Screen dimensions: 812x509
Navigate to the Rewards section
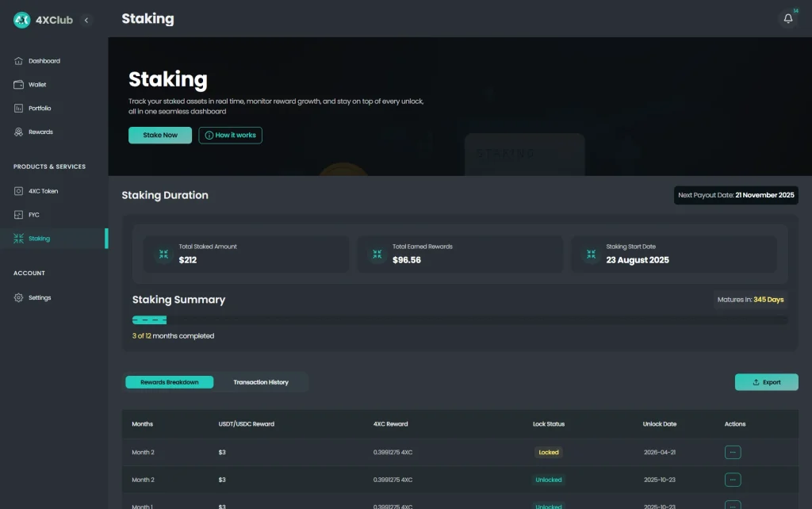(x=40, y=132)
